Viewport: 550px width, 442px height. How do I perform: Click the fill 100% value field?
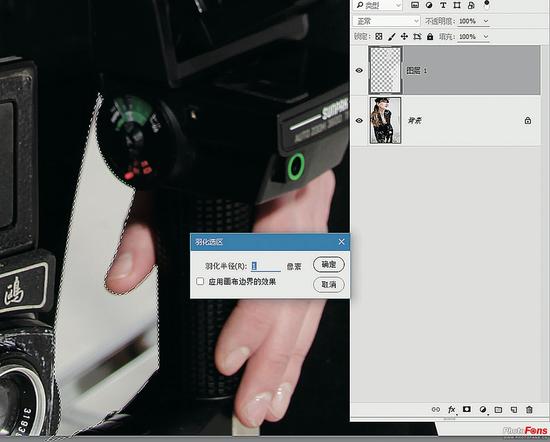(469, 36)
